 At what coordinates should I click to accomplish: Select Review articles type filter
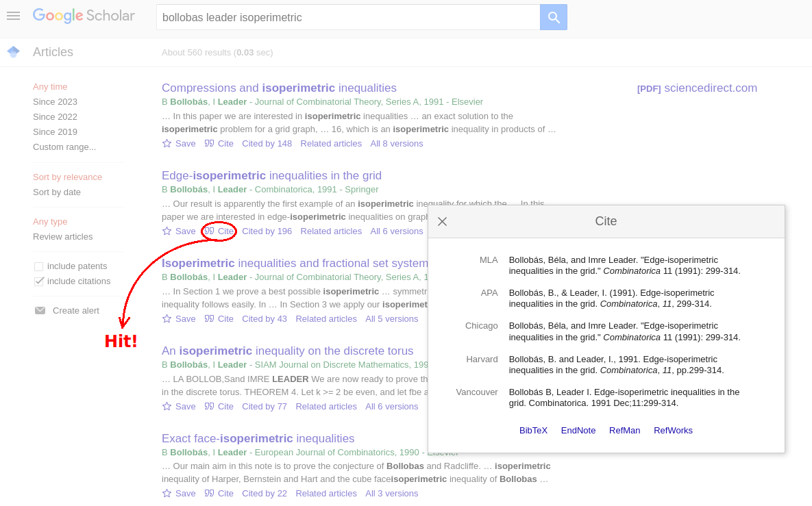[62, 237]
